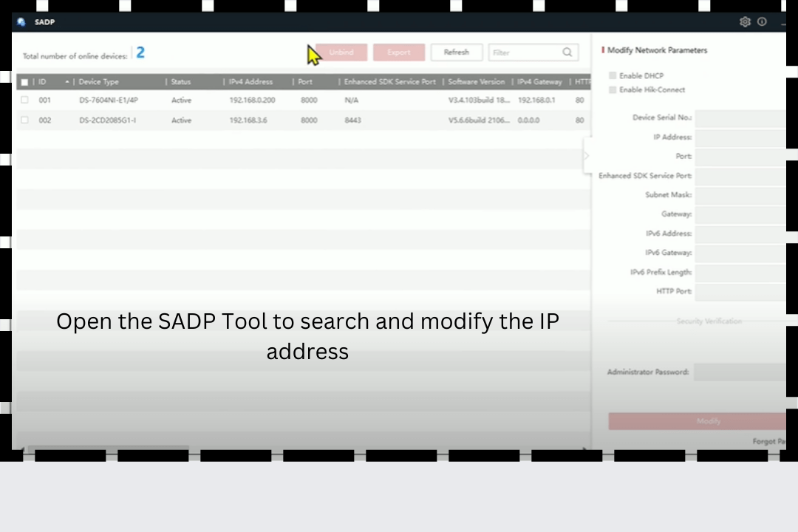The width and height of the screenshot is (798, 532).
Task: Collapse the Modify Network Parameters side panel
Action: [x=587, y=156]
